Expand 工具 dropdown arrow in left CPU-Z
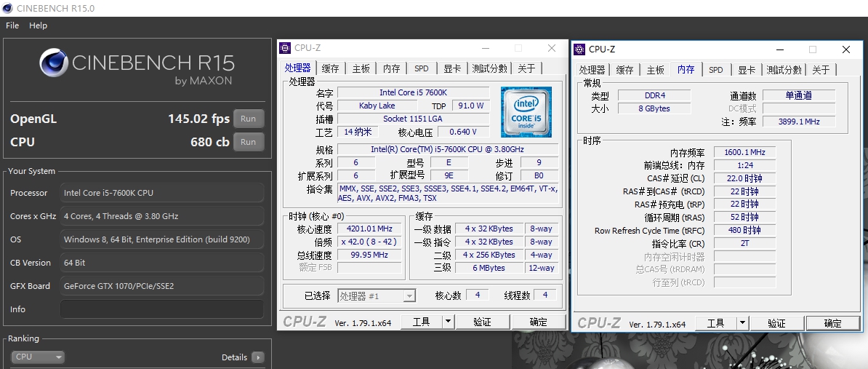Viewport: 868px width, 369px height. [448, 322]
